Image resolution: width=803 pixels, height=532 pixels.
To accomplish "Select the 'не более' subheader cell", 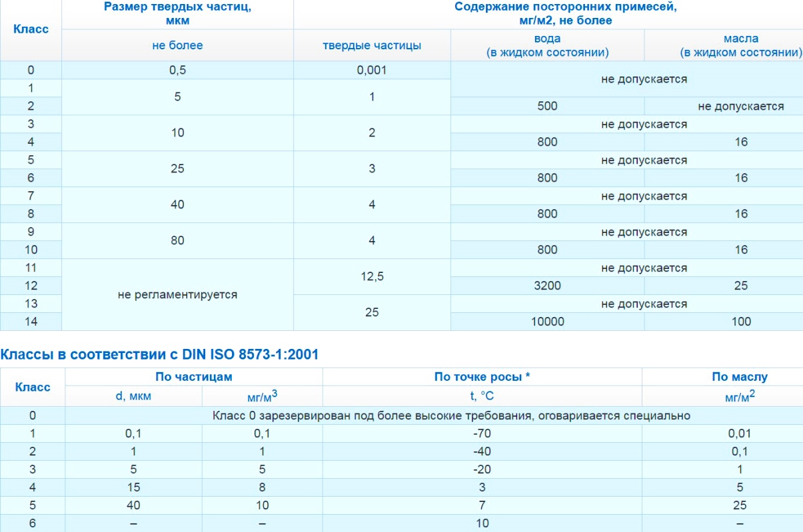I will click(x=177, y=46).
